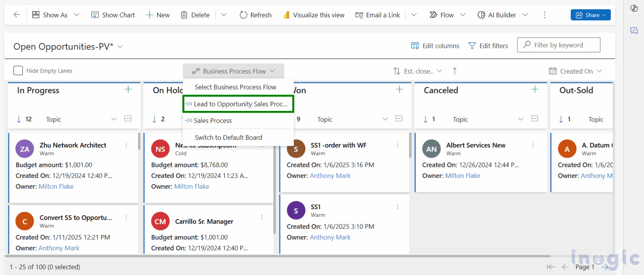
Task: Click the Filter by keyword search box
Action: coord(558,45)
